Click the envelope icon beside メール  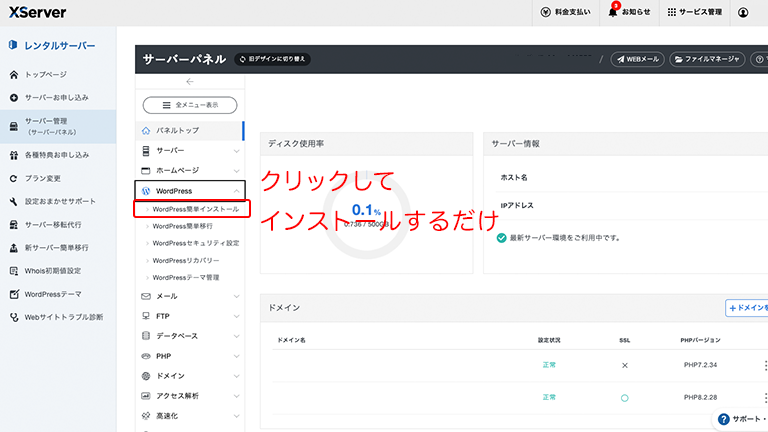point(146,296)
